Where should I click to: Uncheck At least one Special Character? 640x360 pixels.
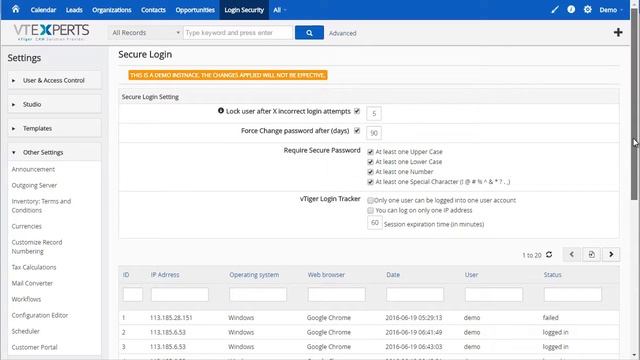click(x=371, y=182)
